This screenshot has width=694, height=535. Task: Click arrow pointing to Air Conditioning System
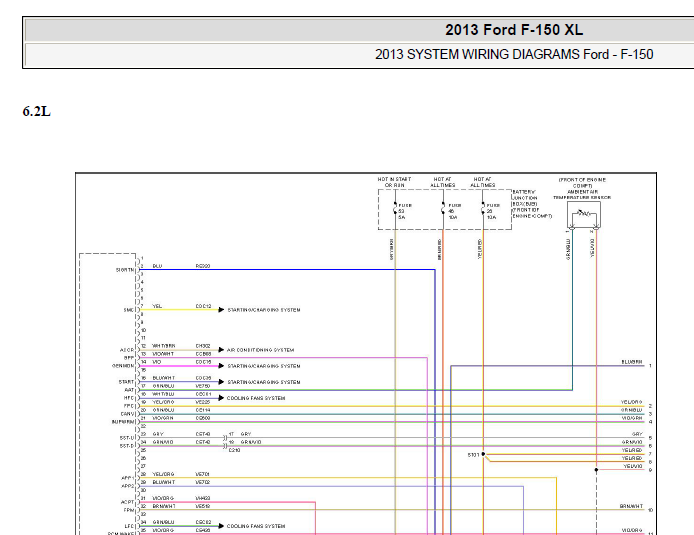pyautogui.click(x=221, y=350)
